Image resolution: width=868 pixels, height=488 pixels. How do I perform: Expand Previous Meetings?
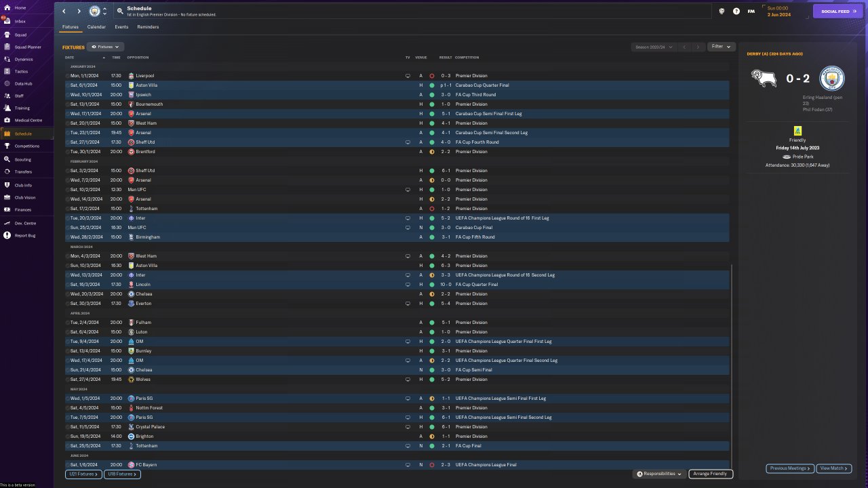[x=790, y=468]
